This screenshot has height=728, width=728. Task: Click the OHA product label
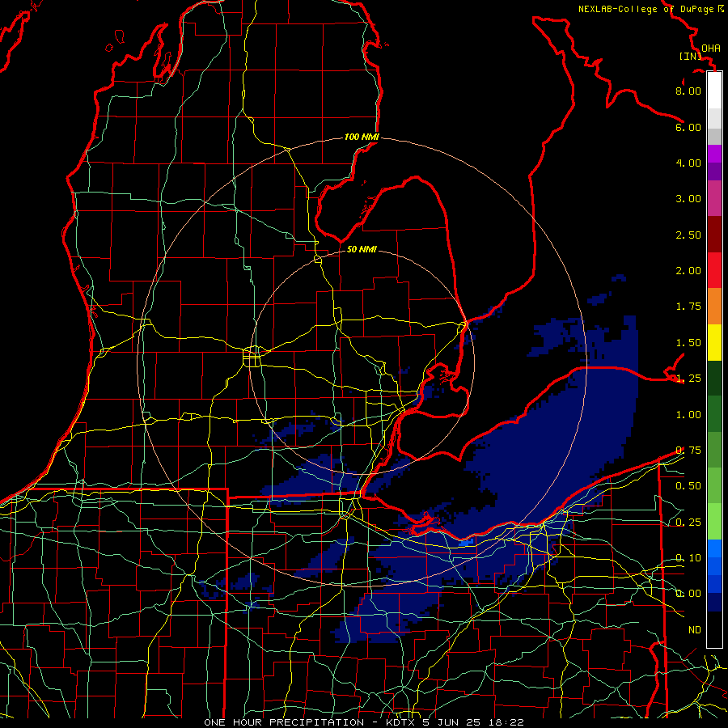711,49
